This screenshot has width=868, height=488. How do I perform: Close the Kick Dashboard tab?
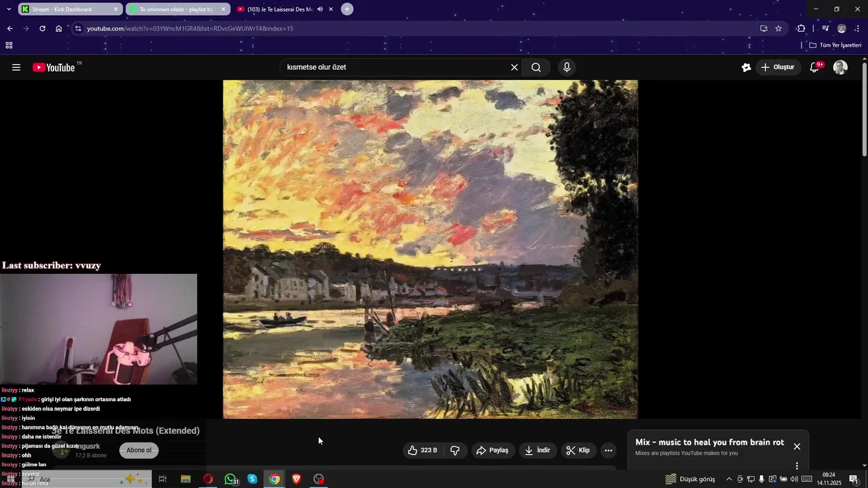point(116,9)
